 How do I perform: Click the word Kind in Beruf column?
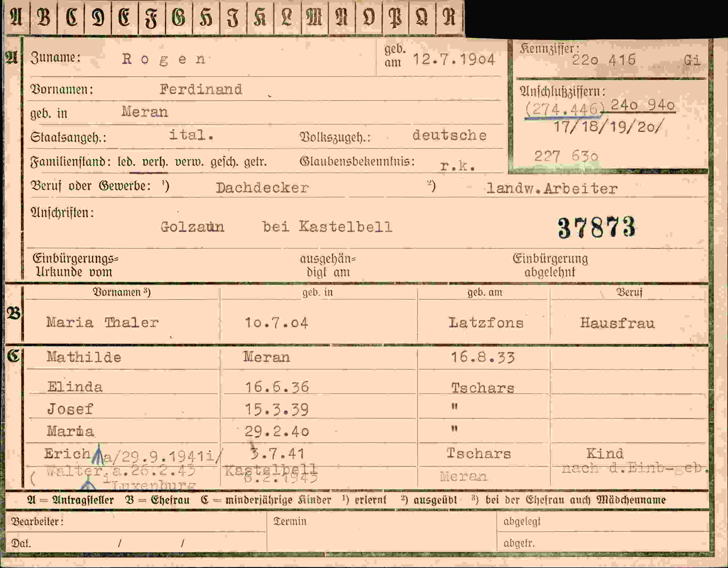click(x=605, y=453)
